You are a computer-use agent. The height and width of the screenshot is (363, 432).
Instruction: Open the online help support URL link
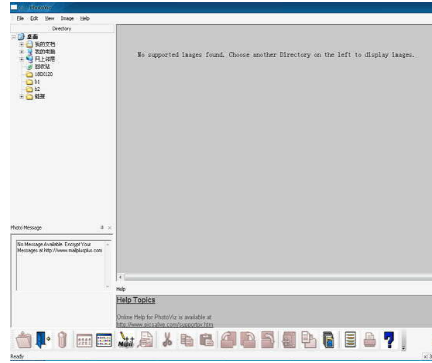[165, 324]
